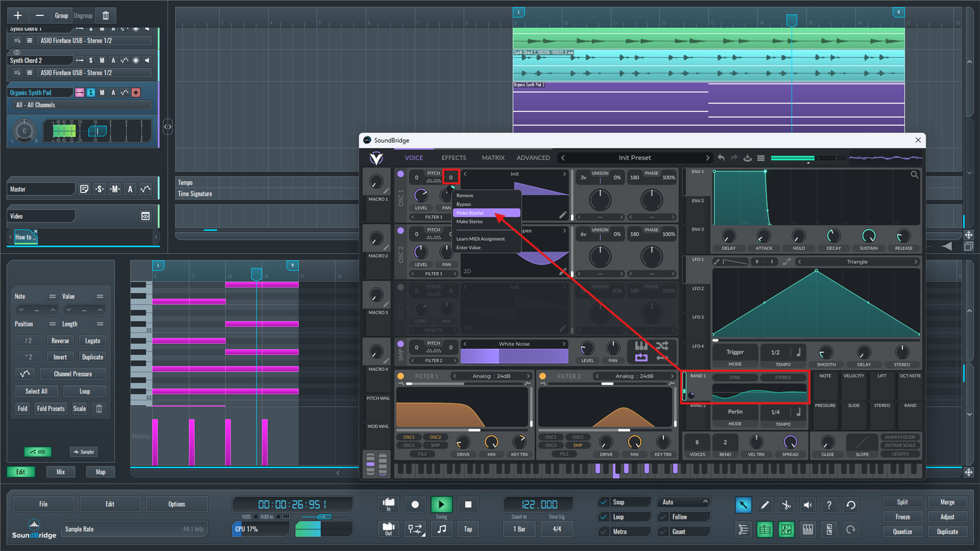The height and width of the screenshot is (551, 980).
Task: Switch to the ADVANCED tab
Action: coord(533,158)
